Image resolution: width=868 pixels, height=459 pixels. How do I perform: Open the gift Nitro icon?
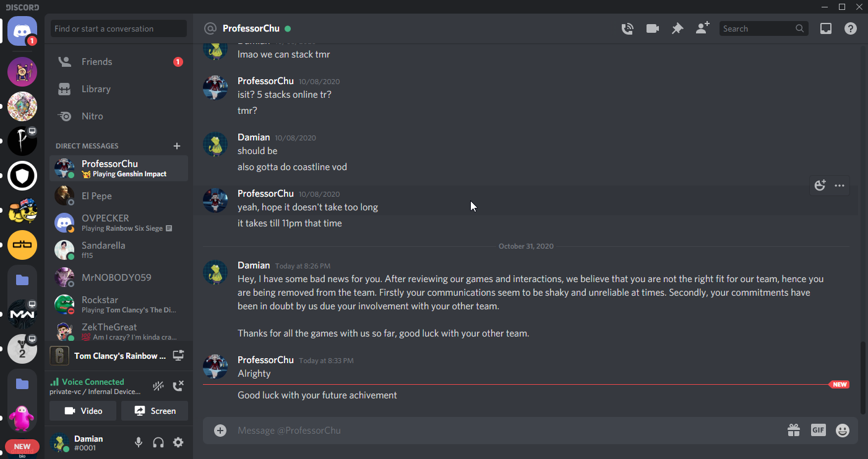pyautogui.click(x=793, y=430)
